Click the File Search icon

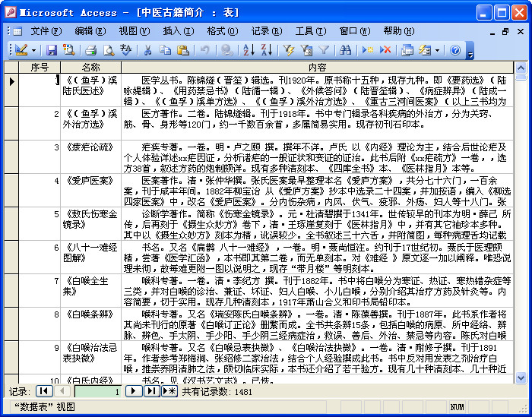[69, 50]
